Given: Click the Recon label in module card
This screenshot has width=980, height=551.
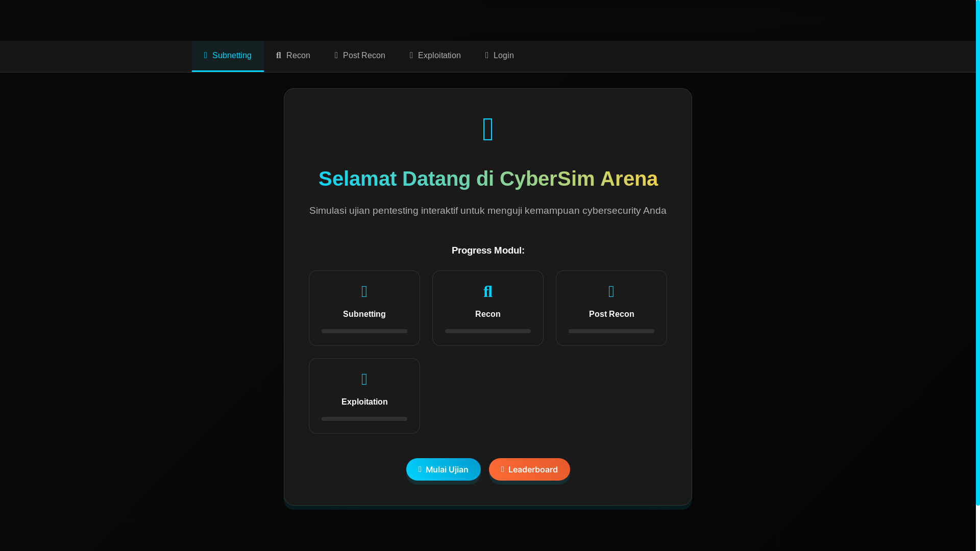Looking at the screenshot, I should (x=488, y=314).
